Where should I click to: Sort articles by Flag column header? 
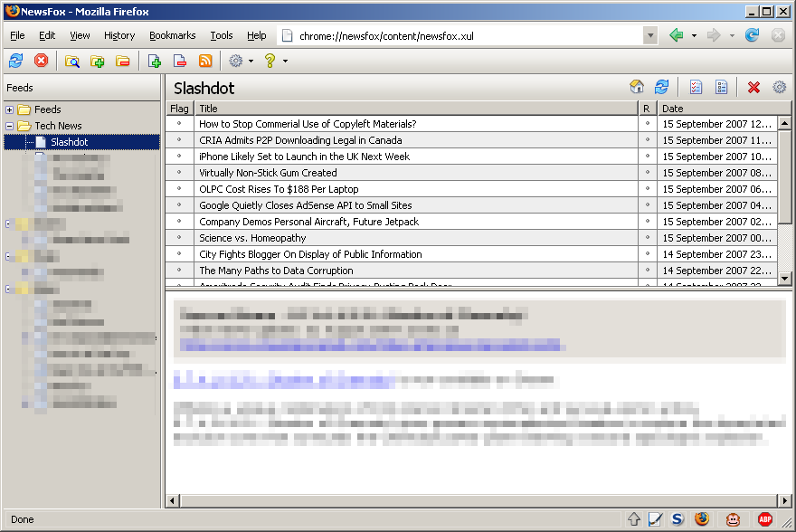(x=180, y=109)
